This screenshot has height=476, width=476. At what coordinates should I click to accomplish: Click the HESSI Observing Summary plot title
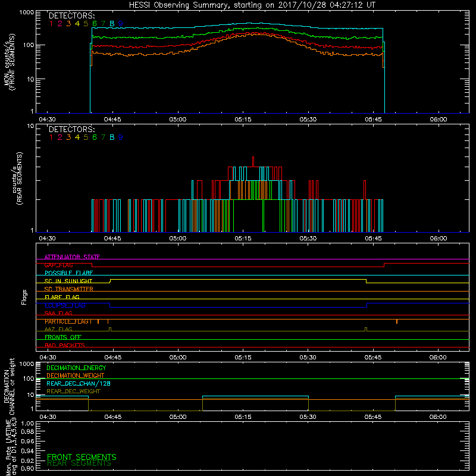click(252, 5)
